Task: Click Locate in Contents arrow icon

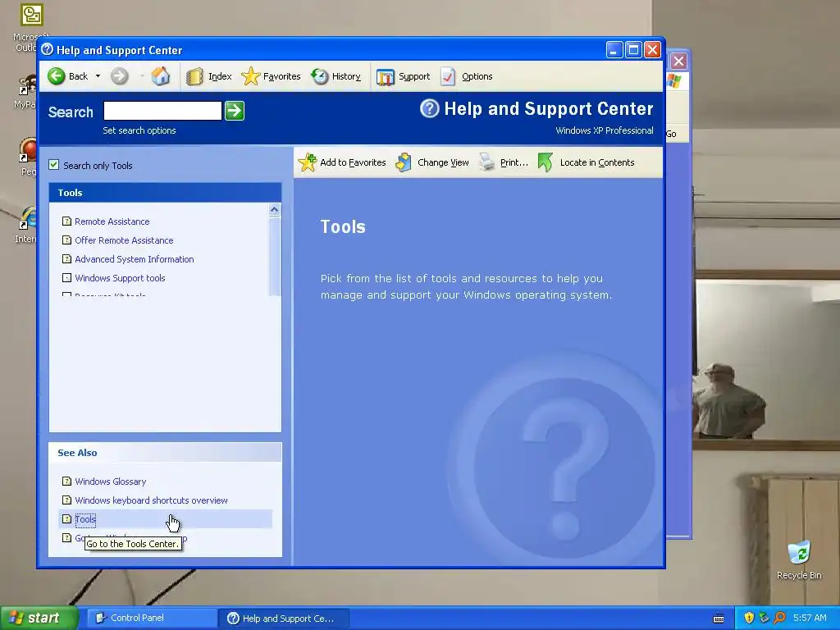Action: coord(546,162)
